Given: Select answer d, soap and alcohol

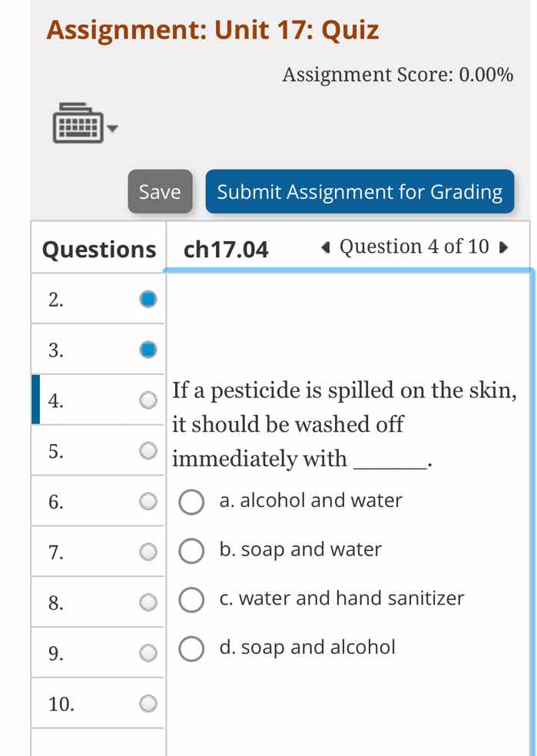Looking at the screenshot, I should [x=191, y=649].
